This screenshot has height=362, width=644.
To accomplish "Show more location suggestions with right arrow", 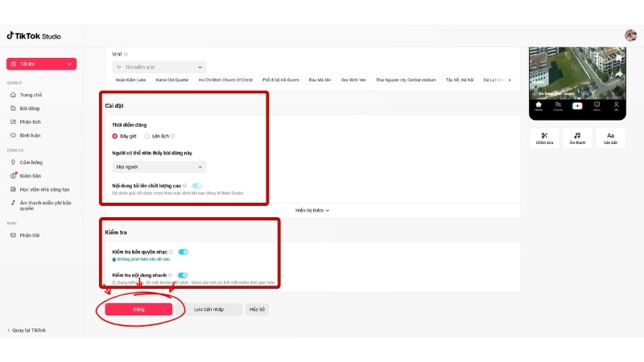I will pyautogui.click(x=510, y=80).
